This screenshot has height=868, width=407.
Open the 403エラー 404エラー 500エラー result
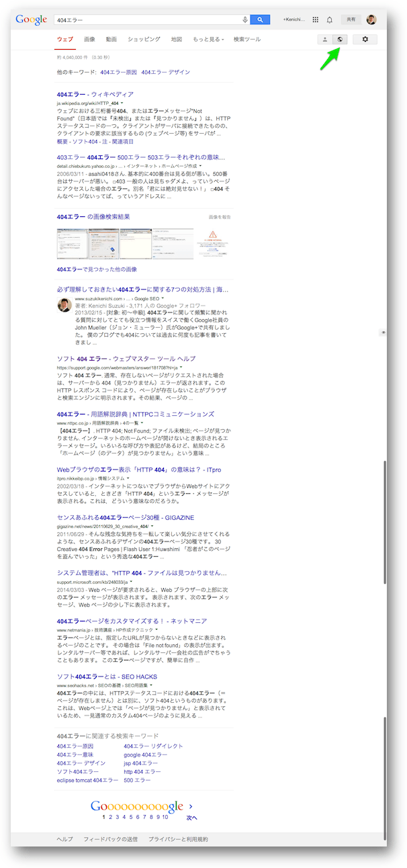pos(141,157)
